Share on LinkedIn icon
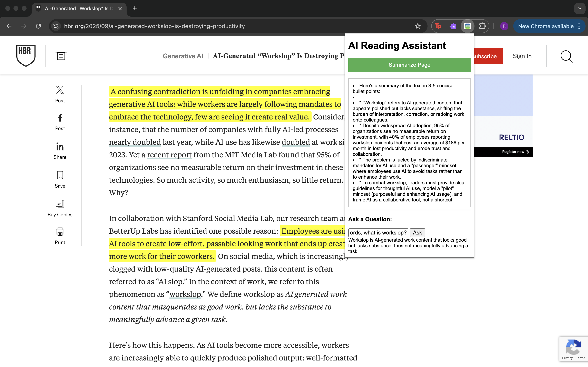This screenshot has width=588, height=367. (60, 147)
